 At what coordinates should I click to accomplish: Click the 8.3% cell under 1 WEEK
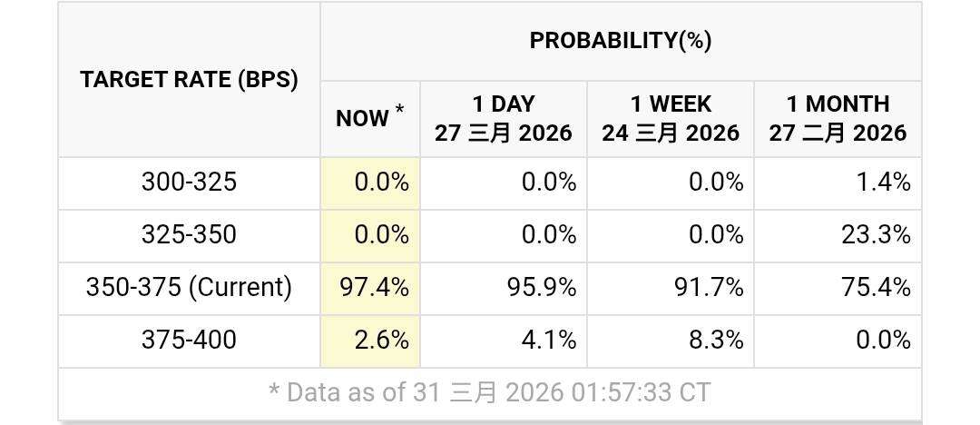coord(716,341)
